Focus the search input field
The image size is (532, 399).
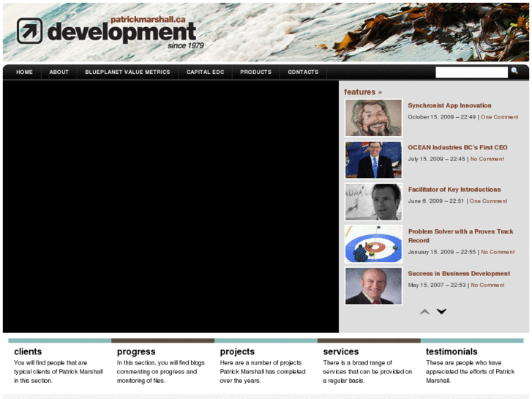(471, 72)
